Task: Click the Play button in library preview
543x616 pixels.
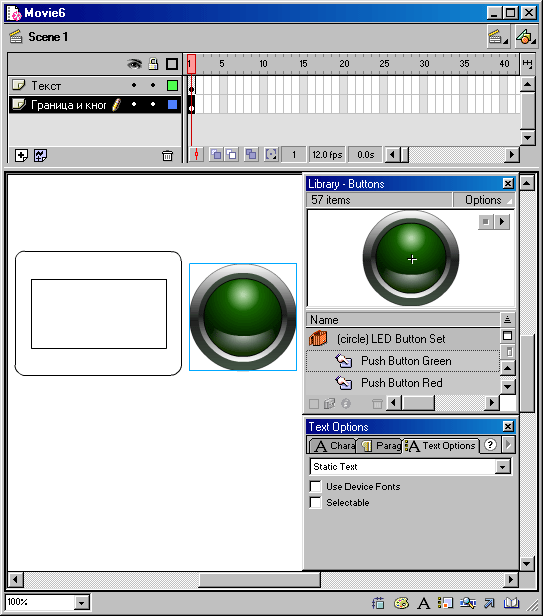Action: pos(502,222)
